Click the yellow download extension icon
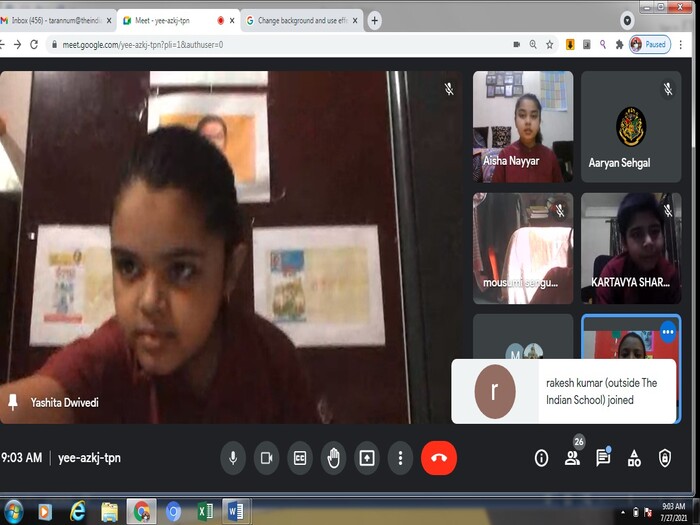The image size is (700, 525). pos(570,45)
